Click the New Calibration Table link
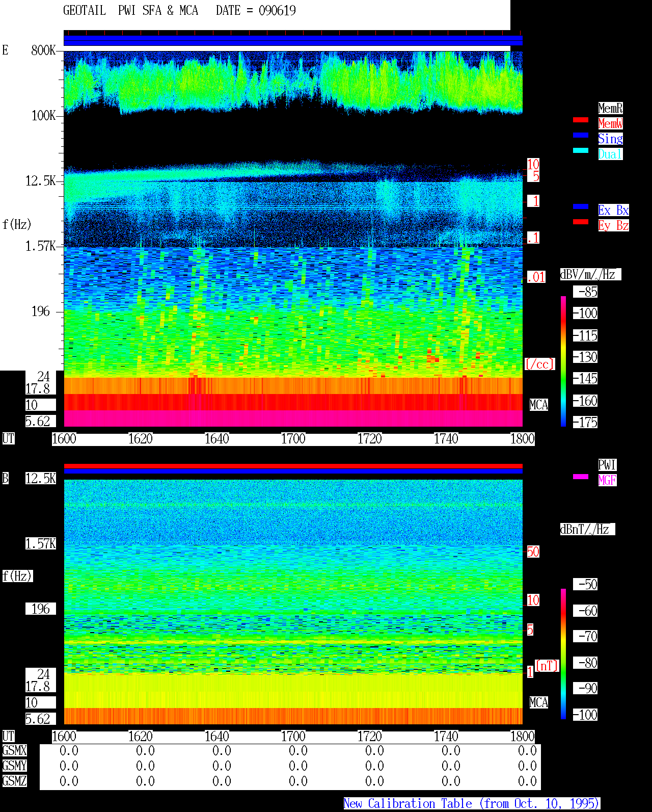Screen dimensions: 652x812 tap(472, 803)
